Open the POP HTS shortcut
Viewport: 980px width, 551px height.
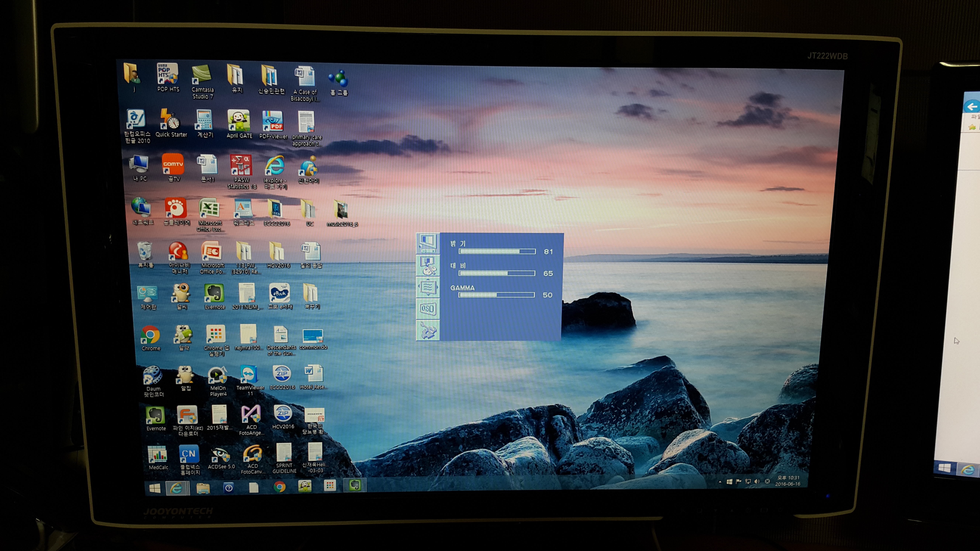[x=168, y=77]
